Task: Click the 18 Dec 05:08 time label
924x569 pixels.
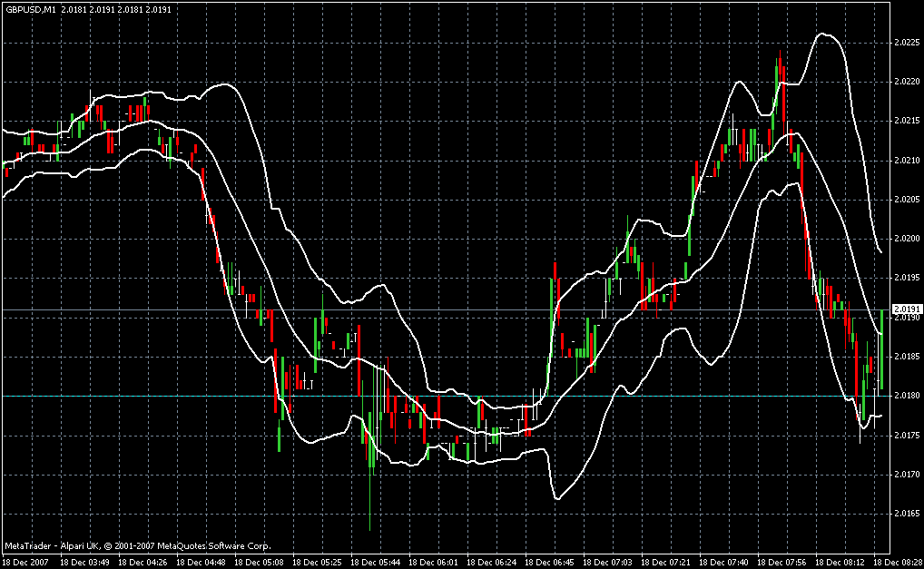Action: coord(260,562)
